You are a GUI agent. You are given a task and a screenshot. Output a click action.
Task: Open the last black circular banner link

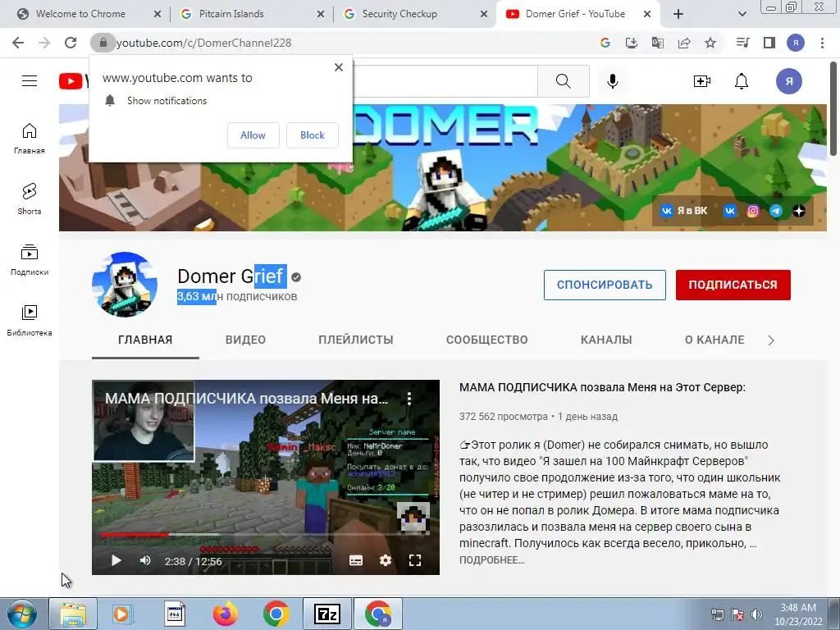click(799, 211)
